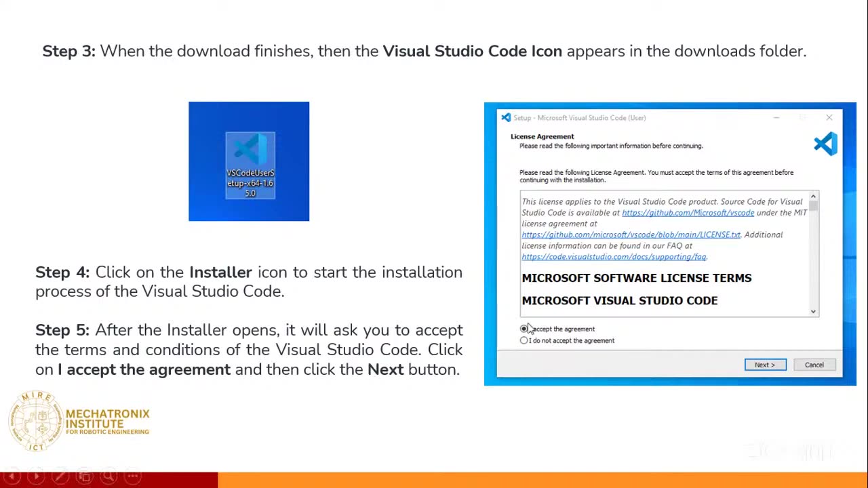Click the VSCodeUserSetup installer desktop icon
Viewport: 868px width, 488px height.
click(250, 165)
